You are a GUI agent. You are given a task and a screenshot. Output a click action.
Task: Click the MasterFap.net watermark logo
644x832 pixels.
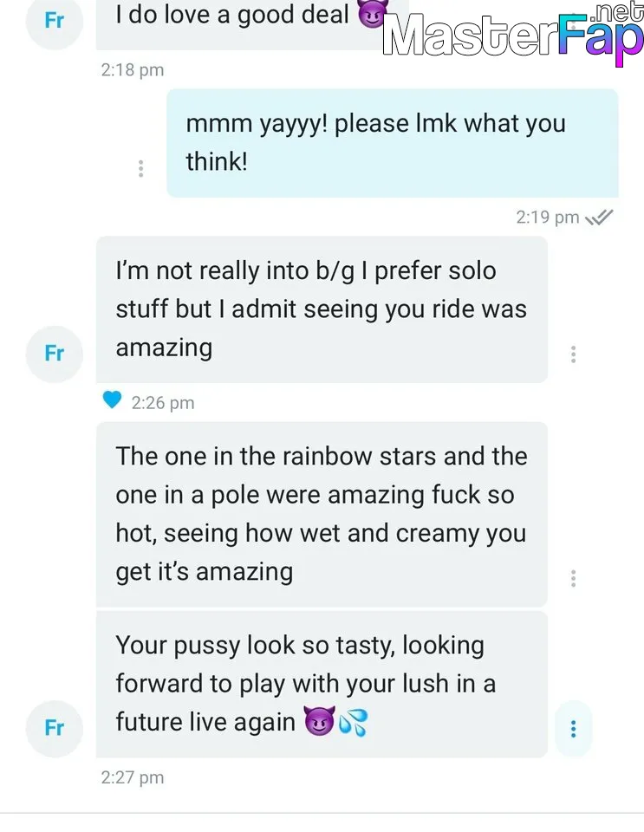coord(511,36)
